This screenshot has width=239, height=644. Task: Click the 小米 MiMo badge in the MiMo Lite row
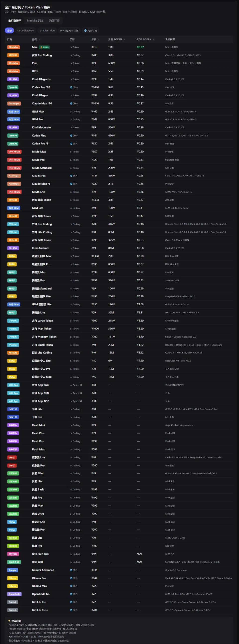(x=14, y=192)
